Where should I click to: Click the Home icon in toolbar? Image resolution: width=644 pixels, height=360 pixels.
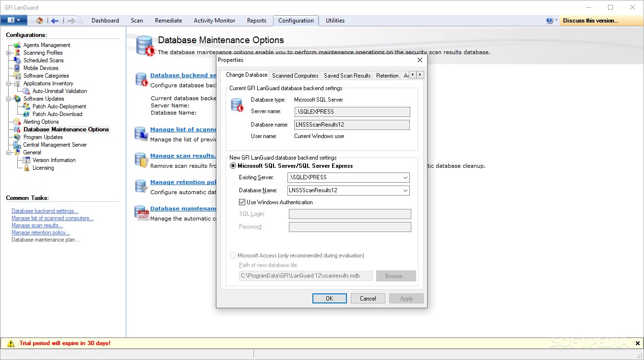click(39, 21)
